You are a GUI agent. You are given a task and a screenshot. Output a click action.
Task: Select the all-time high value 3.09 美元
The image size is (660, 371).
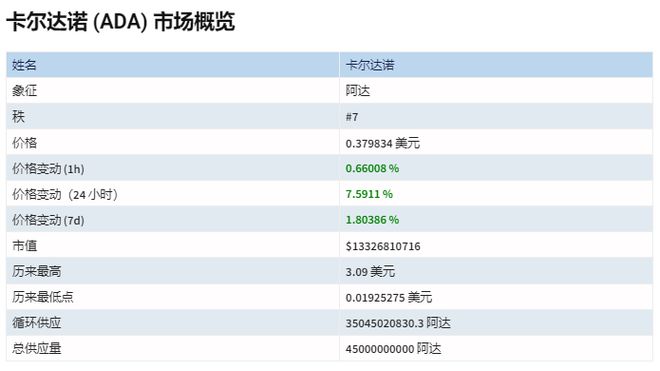(370, 272)
